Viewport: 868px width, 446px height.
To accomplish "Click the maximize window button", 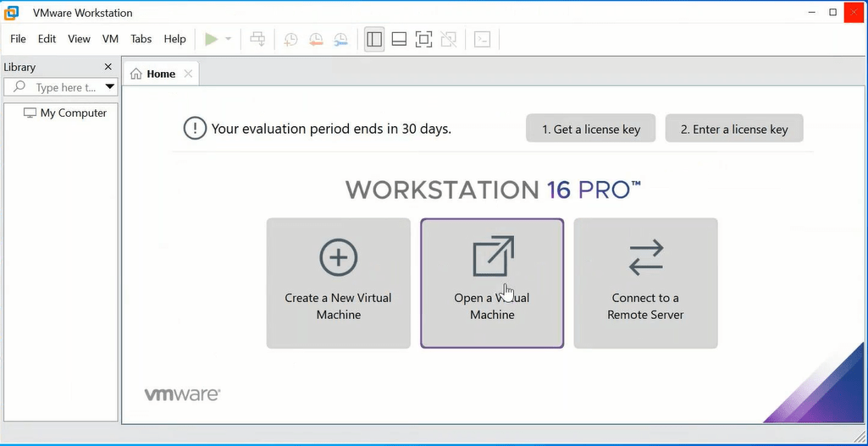I will tap(832, 12).
